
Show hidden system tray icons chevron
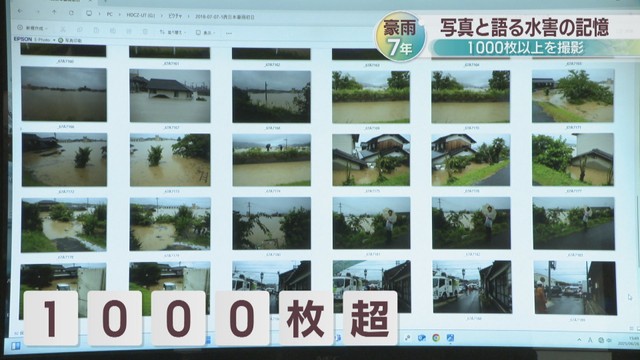[579, 340]
